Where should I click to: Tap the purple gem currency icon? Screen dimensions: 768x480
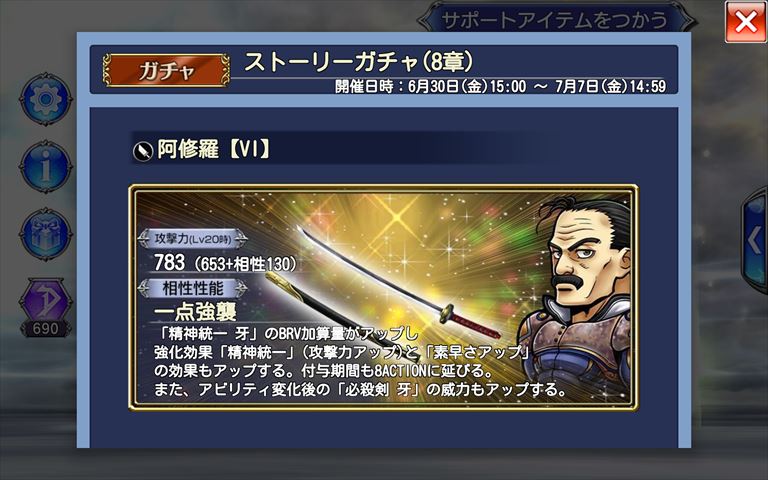[x=46, y=300]
